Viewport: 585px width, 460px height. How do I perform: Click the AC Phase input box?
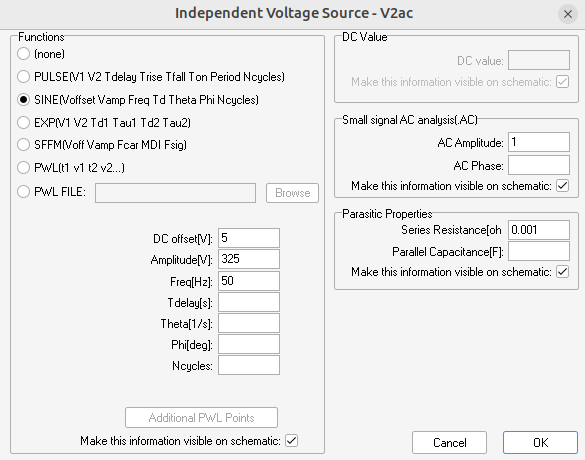539,165
